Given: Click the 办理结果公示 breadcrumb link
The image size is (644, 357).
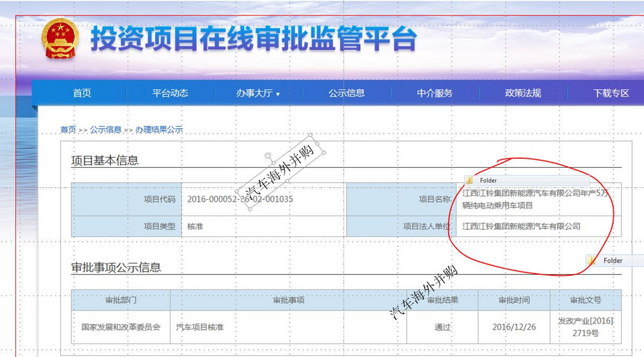Looking at the screenshot, I should 159,130.
